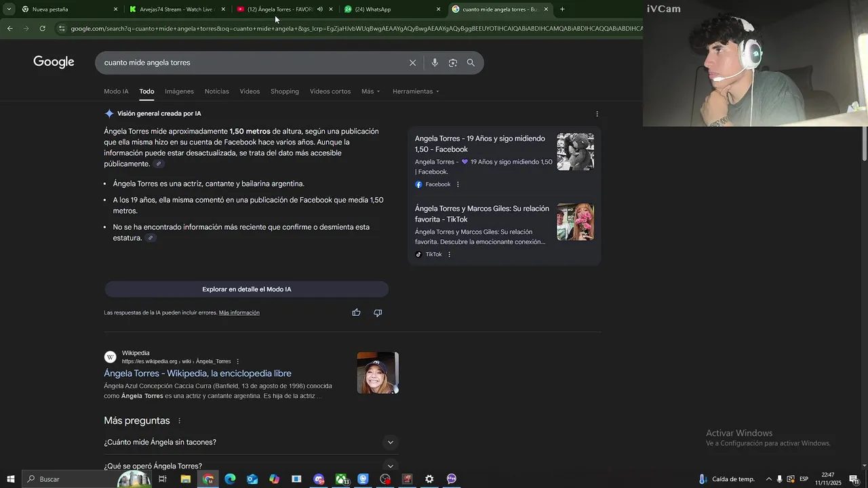Screen dimensions: 868x488
Task: Open source link chip after 'estatura'
Action: [x=151, y=238]
